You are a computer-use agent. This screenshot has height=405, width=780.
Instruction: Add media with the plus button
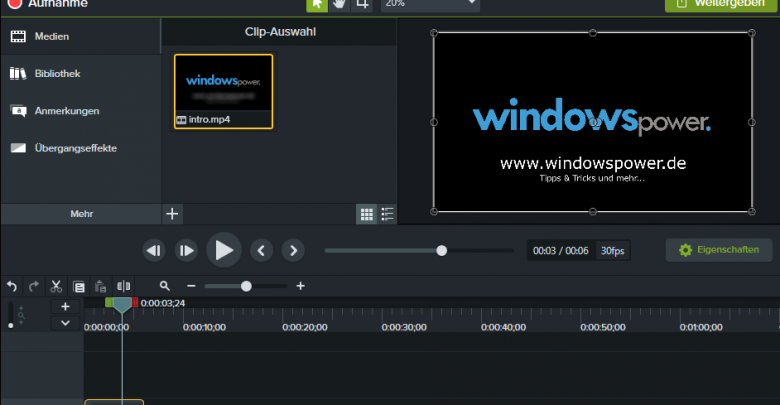172,214
